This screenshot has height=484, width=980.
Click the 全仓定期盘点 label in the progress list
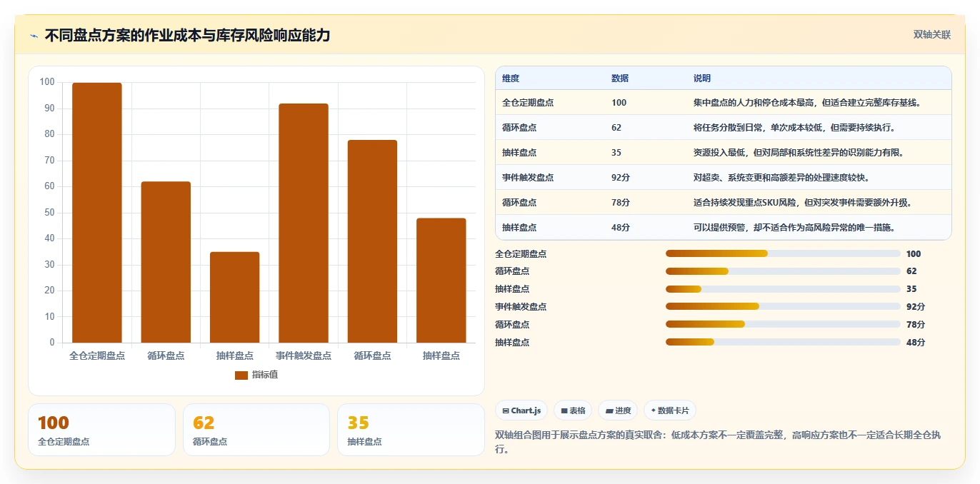coord(521,254)
